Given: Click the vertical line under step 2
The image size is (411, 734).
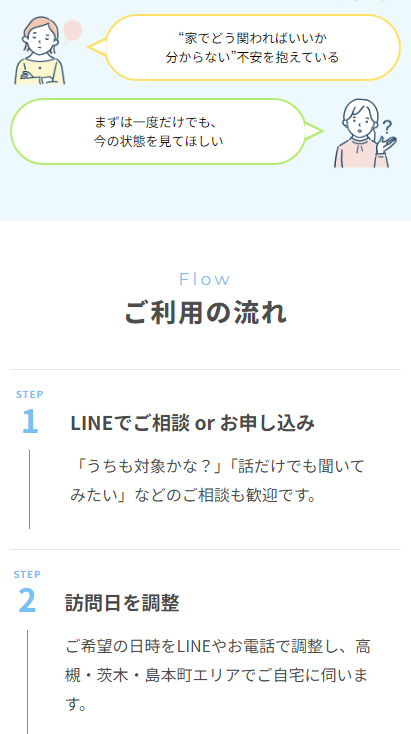Looking at the screenshot, I should [x=27, y=682].
